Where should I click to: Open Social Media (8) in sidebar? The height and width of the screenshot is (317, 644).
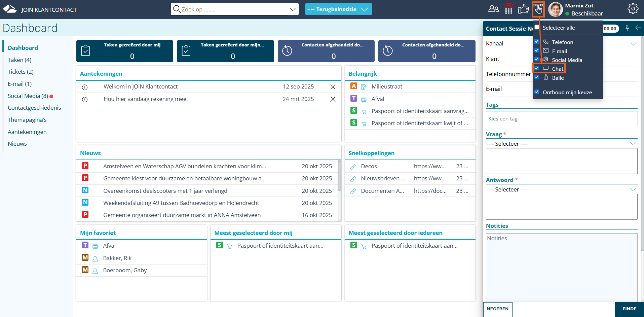[x=28, y=96]
